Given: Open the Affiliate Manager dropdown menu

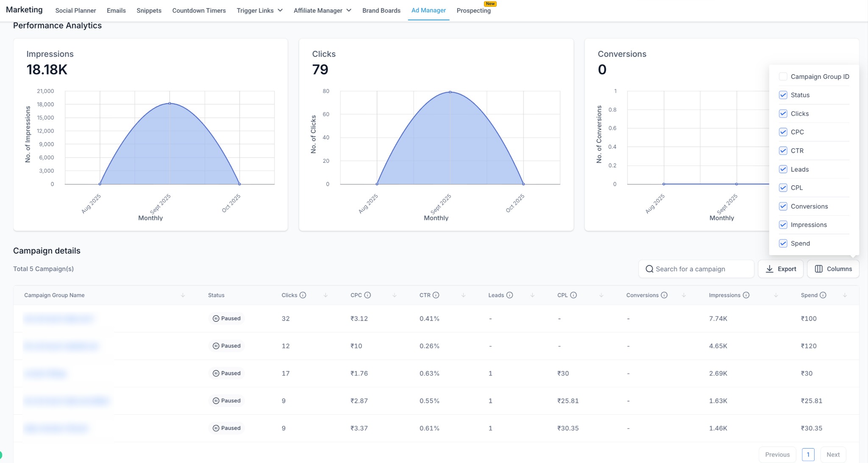Looking at the screenshot, I should (322, 11).
